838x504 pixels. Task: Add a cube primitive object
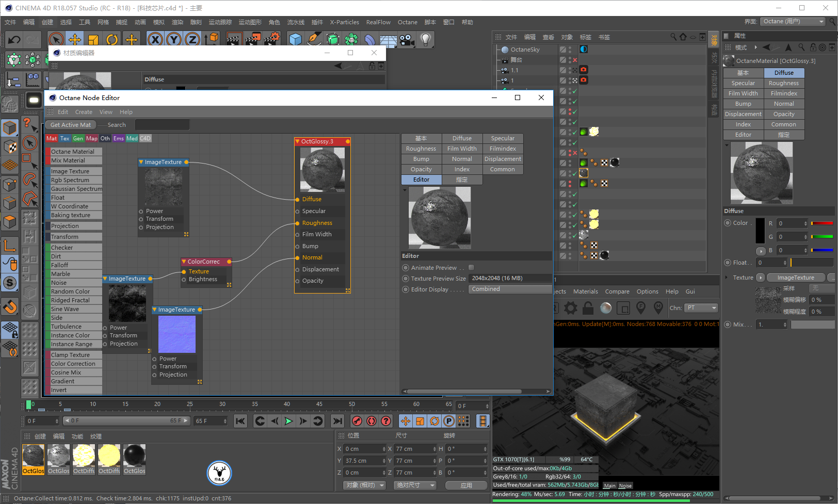296,40
